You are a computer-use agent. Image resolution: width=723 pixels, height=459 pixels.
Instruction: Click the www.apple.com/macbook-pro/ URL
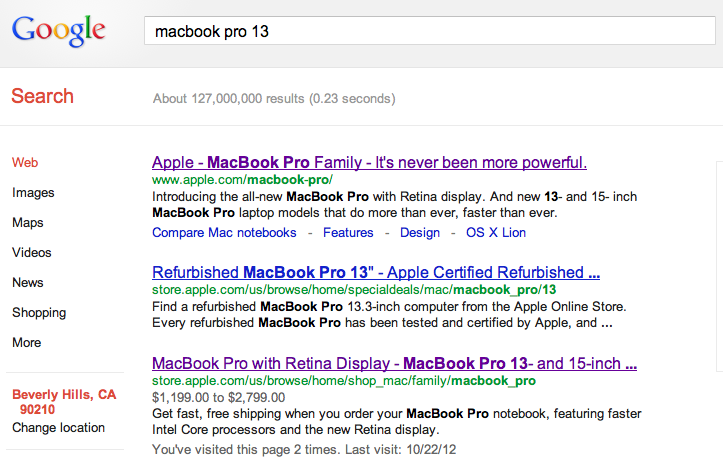tap(242, 179)
